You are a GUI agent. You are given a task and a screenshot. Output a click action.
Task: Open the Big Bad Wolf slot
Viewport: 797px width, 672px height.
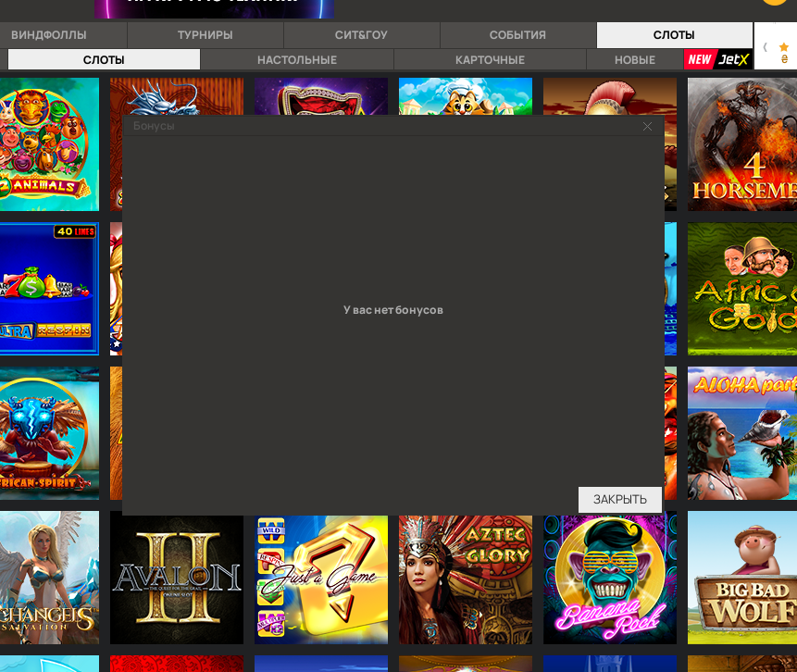(x=742, y=578)
